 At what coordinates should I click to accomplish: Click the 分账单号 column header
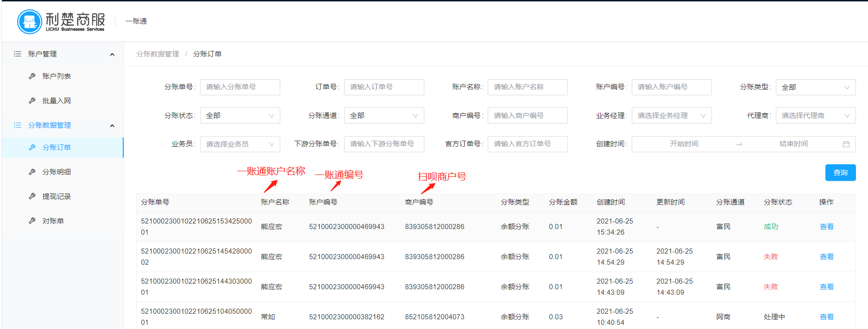[x=155, y=202]
